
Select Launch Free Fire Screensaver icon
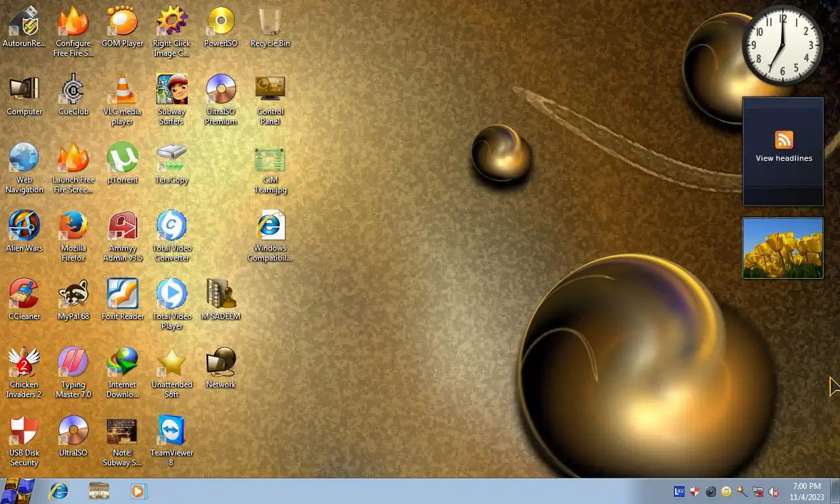[x=73, y=168]
